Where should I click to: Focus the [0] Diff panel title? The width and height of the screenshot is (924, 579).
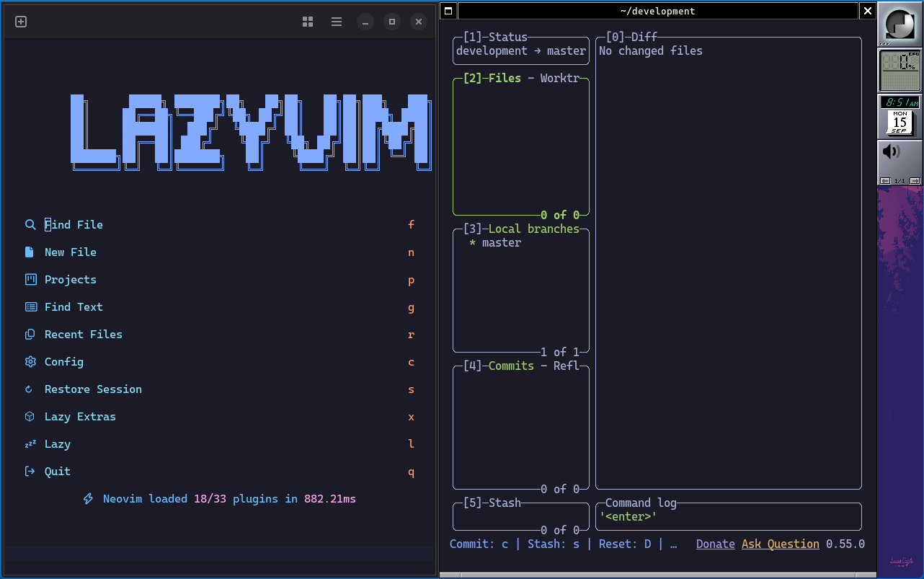(631, 37)
